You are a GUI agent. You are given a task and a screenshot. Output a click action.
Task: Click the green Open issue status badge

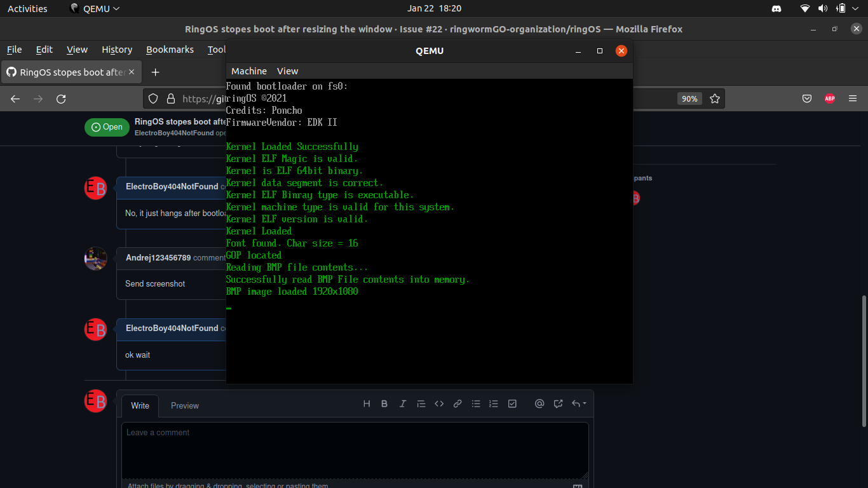[x=107, y=127]
